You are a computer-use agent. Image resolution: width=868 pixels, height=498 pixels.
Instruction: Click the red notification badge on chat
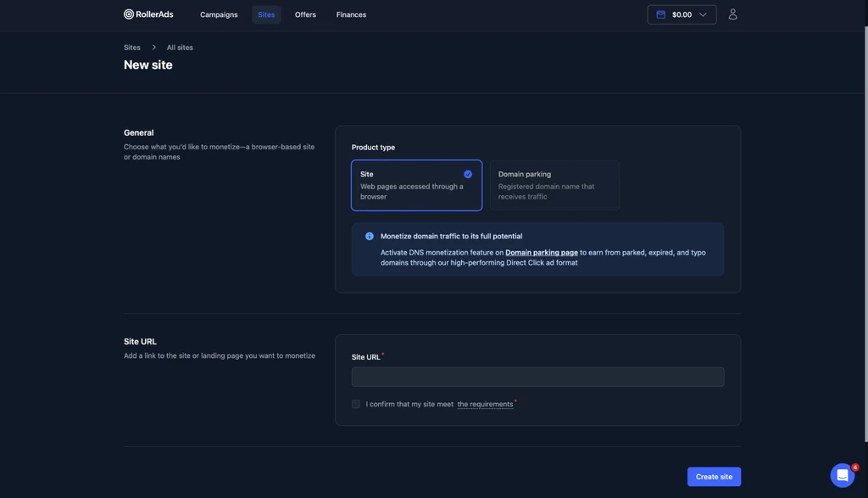click(854, 467)
